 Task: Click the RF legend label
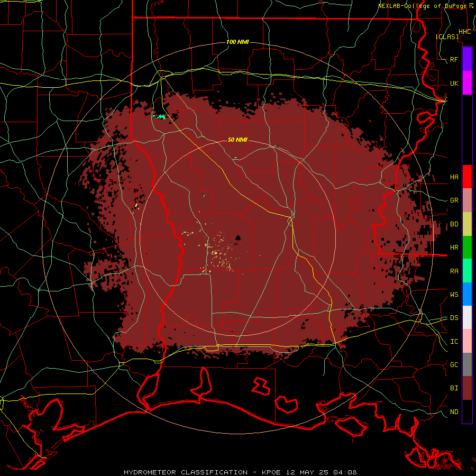pyautogui.click(x=454, y=59)
